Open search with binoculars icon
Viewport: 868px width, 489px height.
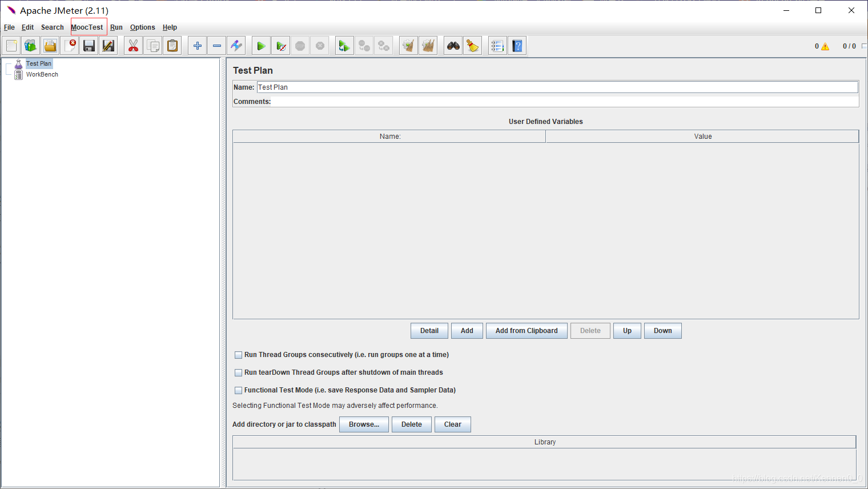click(x=453, y=46)
